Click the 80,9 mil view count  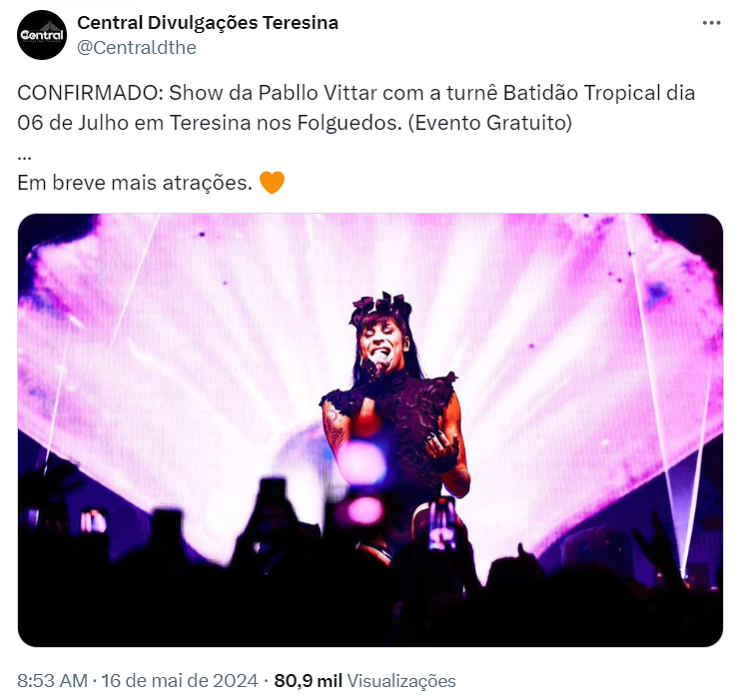[309, 681]
